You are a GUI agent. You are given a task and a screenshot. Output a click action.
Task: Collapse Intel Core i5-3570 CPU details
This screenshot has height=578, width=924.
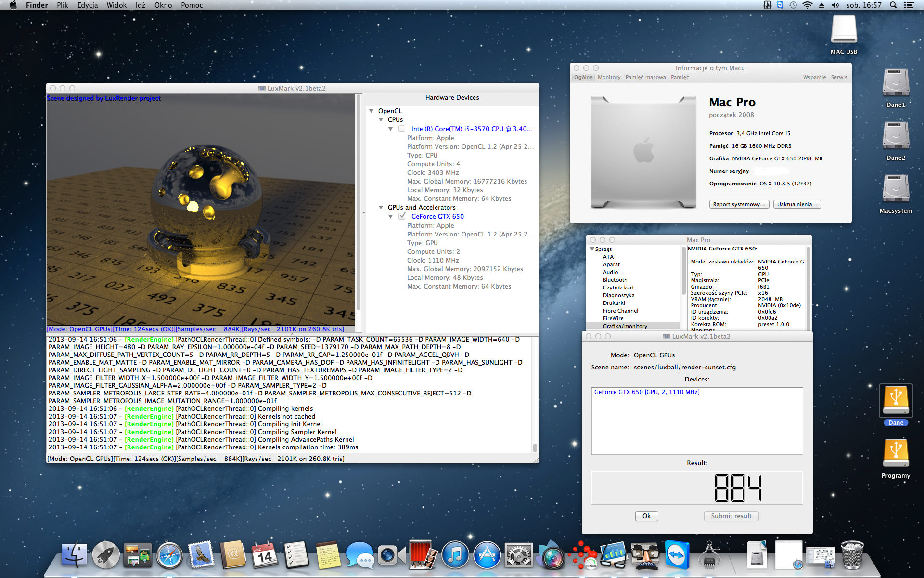[391, 129]
